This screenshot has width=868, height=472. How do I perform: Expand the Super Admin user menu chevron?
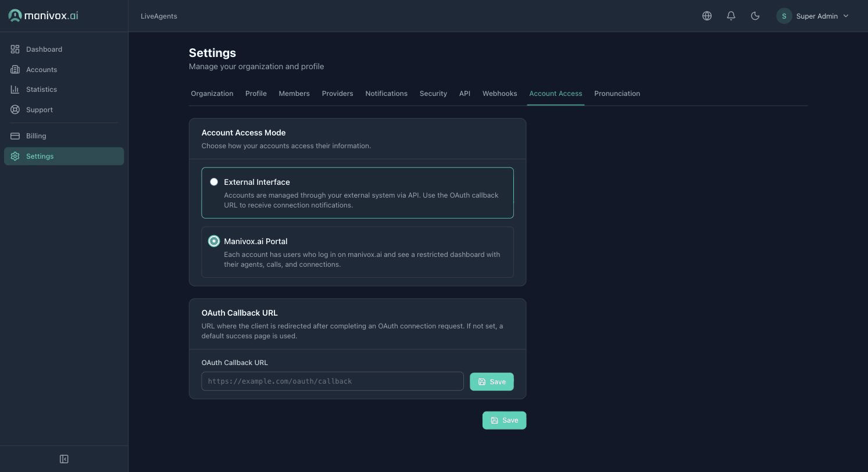click(x=846, y=16)
